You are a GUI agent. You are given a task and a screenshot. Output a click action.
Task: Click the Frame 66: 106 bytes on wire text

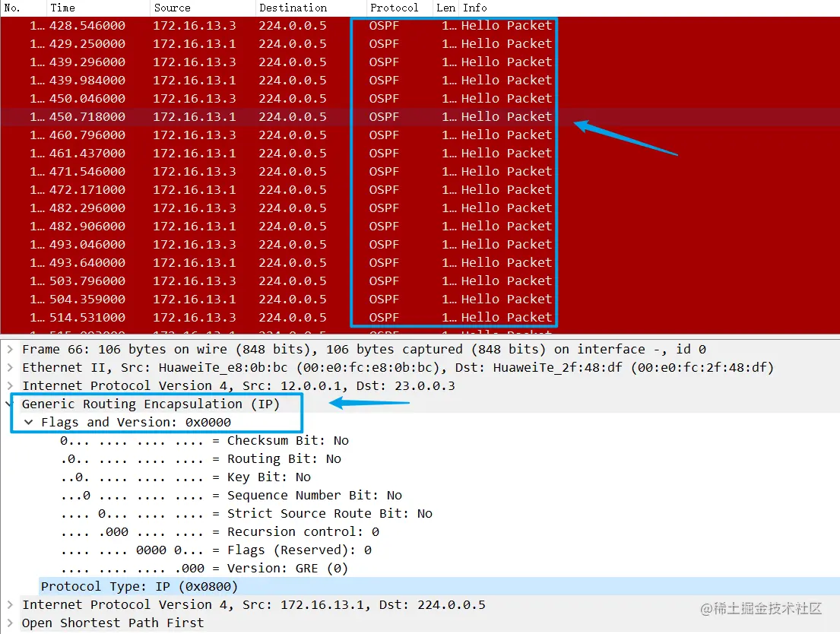[x=124, y=350]
